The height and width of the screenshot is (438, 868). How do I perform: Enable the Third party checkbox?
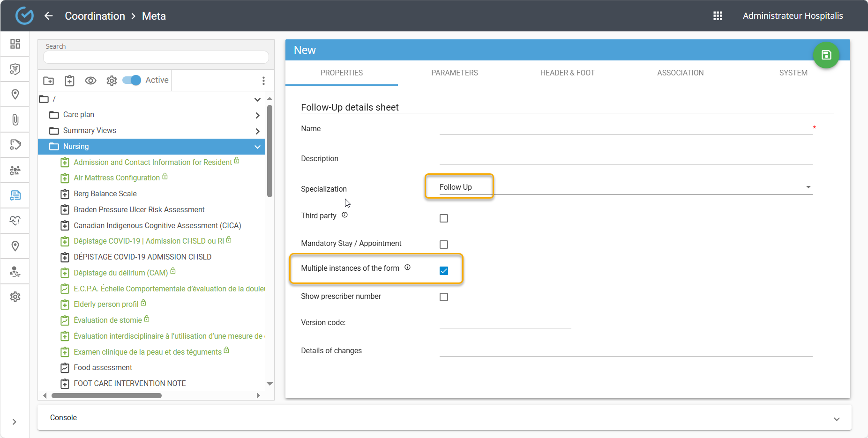[444, 218]
